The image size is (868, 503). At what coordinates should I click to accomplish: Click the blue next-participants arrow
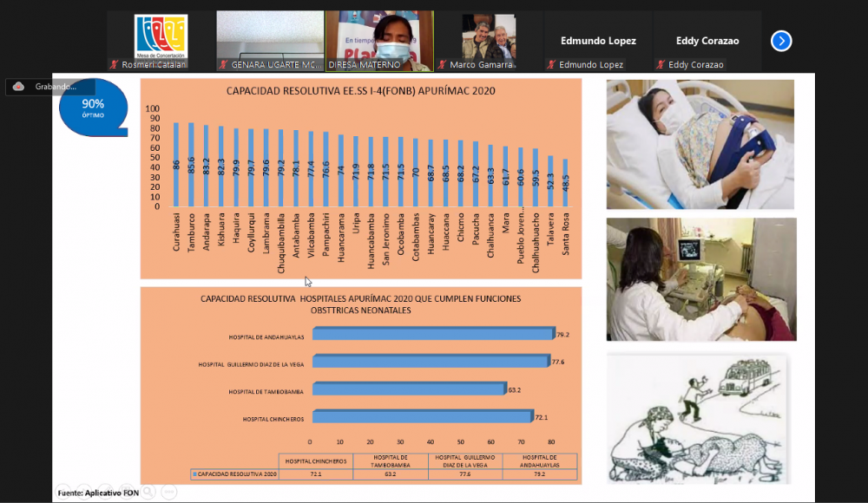781,41
